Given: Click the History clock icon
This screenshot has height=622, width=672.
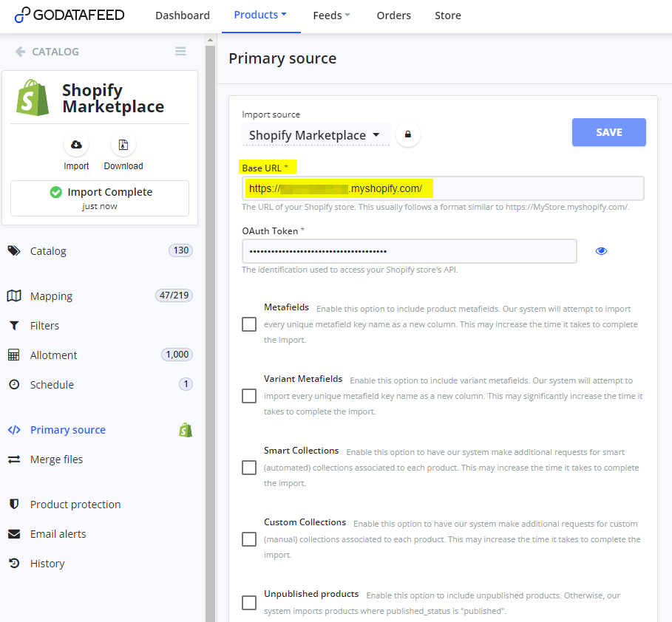Looking at the screenshot, I should point(14,563).
